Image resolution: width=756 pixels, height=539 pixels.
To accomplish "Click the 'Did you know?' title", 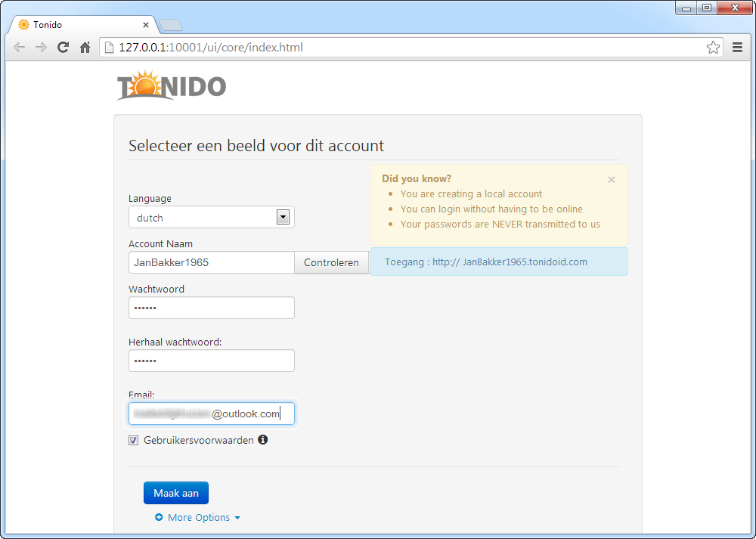I will [417, 179].
